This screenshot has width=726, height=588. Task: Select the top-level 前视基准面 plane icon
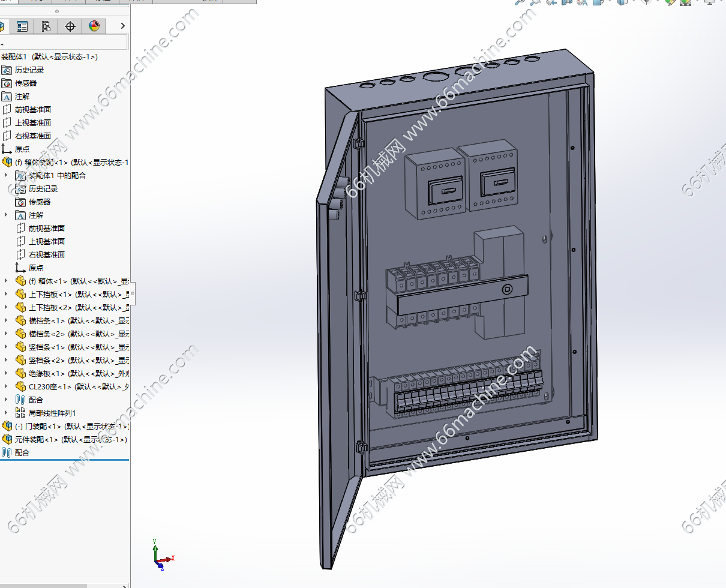(7, 110)
